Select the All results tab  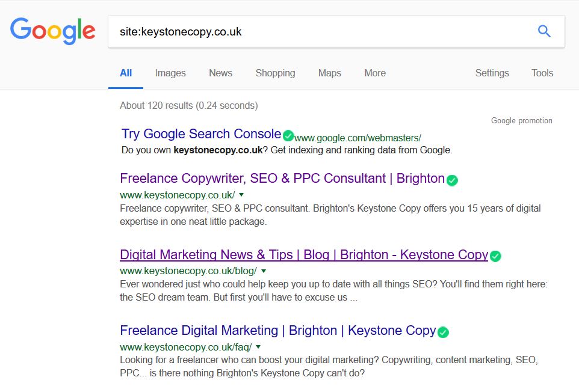(126, 73)
